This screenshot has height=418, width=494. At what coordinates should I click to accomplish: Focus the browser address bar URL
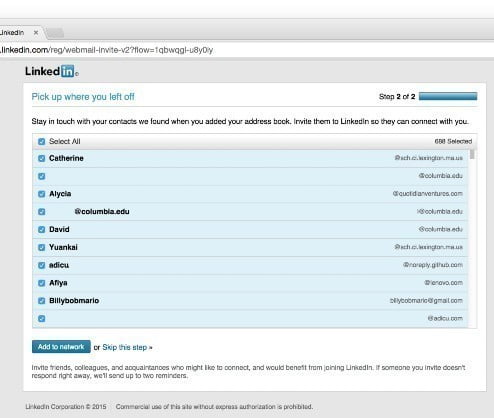107,50
